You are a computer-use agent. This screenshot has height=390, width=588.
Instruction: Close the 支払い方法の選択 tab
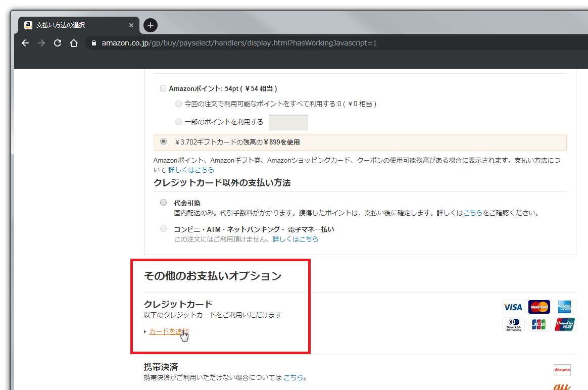click(x=131, y=25)
